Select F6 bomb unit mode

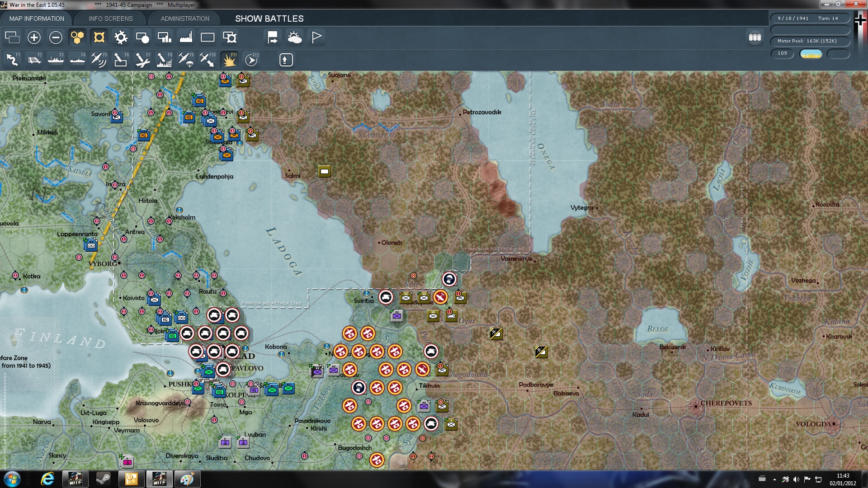[x=121, y=60]
